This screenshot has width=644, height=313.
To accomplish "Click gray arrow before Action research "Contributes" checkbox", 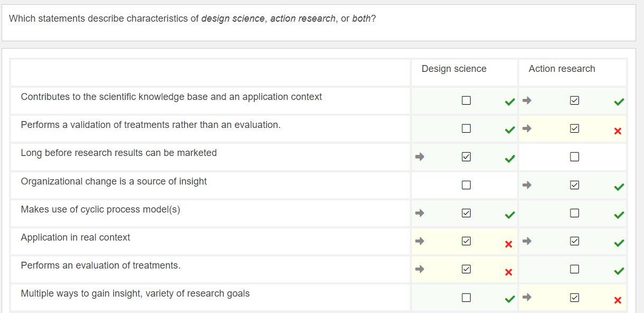I will tap(527, 100).
